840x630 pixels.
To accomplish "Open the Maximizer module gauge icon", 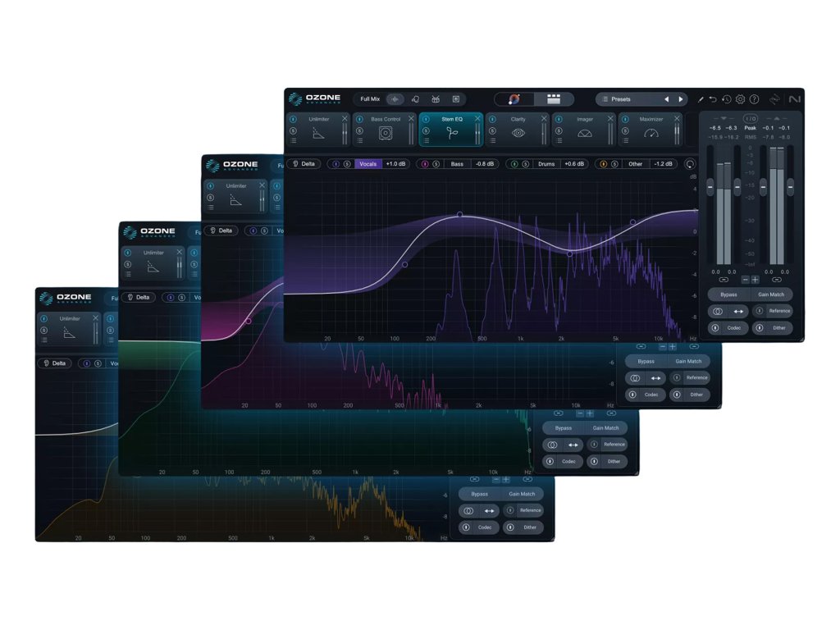I will pos(651,134).
